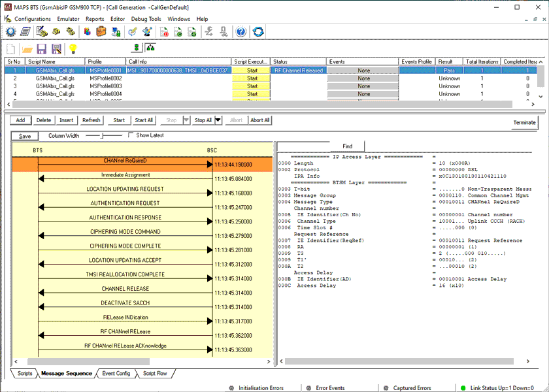Click the Captured Errors status icon

point(386,388)
